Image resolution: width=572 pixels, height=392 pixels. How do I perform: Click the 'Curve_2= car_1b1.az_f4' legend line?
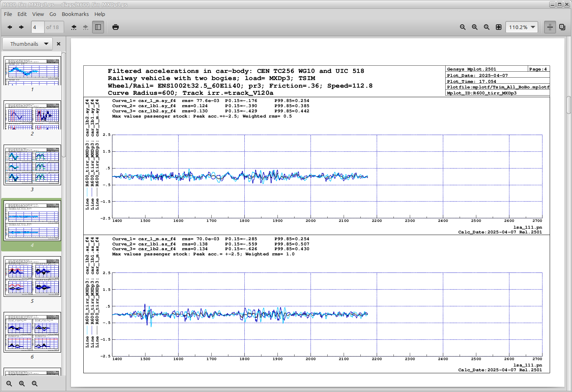[x=211, y=244]
